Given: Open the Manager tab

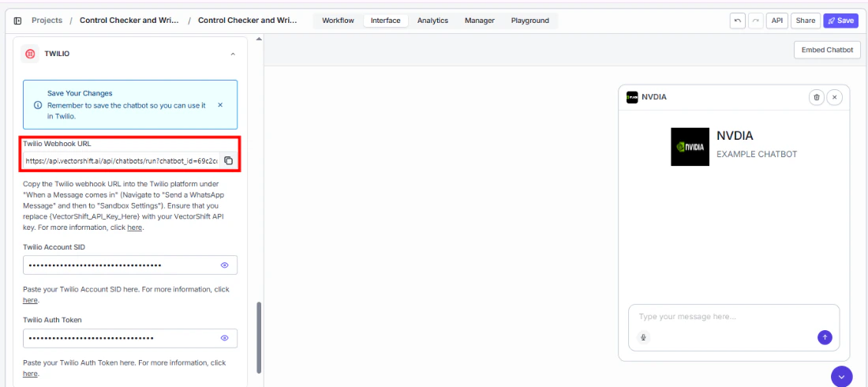Looking at the screenshot, I should pos(480,21).
